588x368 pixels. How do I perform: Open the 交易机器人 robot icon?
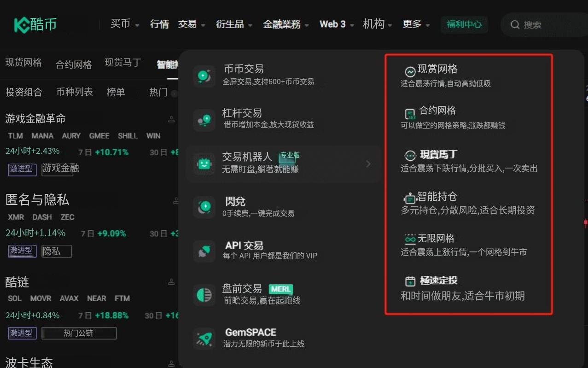pos(204,164)
